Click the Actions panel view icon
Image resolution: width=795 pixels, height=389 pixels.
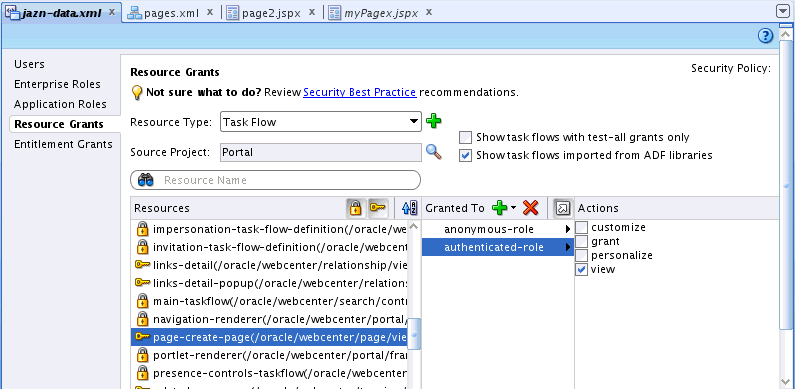[563, 207]
